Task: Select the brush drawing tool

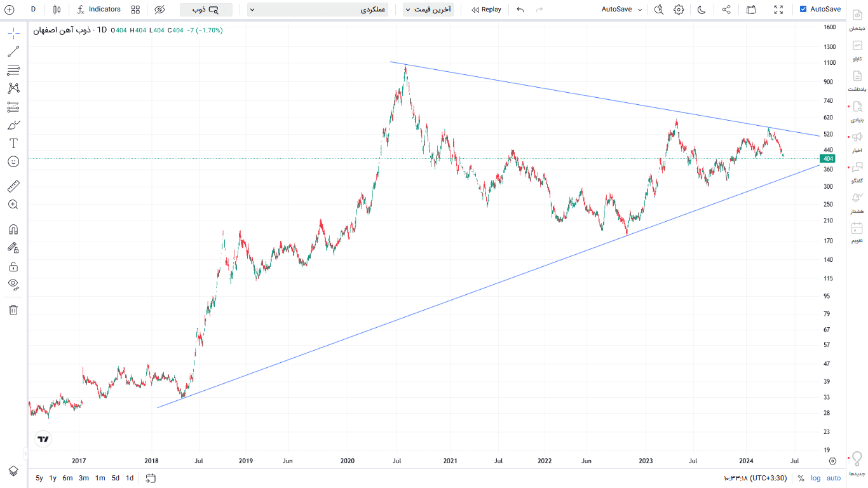Action: (13, 125)
